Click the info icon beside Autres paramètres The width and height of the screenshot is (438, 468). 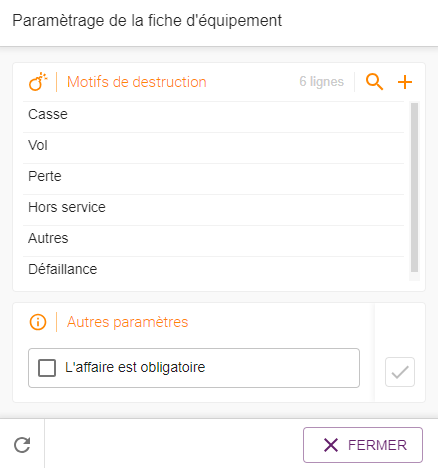coord(38,322)
